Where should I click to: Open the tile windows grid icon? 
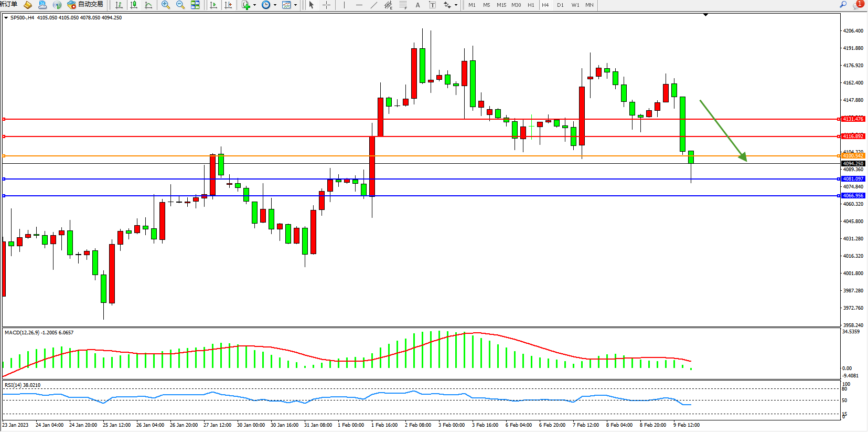coord(195,5)
